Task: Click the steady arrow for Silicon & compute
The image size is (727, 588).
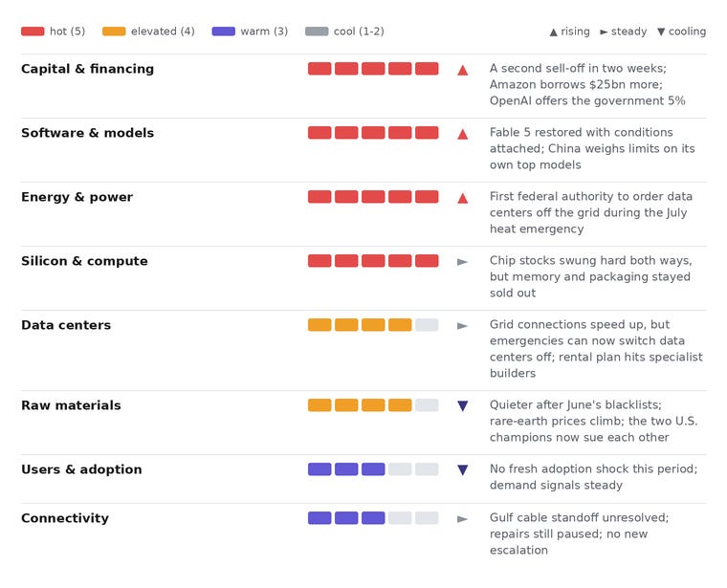Action: [462, 262]
